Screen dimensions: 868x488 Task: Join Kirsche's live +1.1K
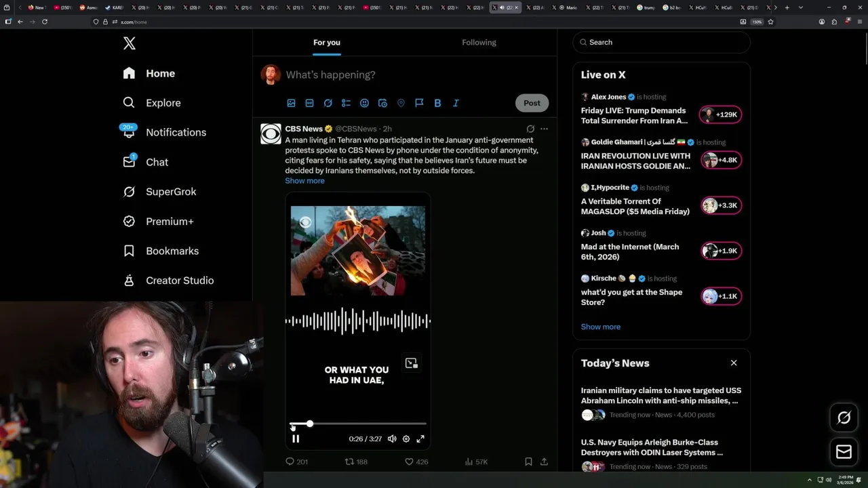pyautogui.click(x=721, y=296)
